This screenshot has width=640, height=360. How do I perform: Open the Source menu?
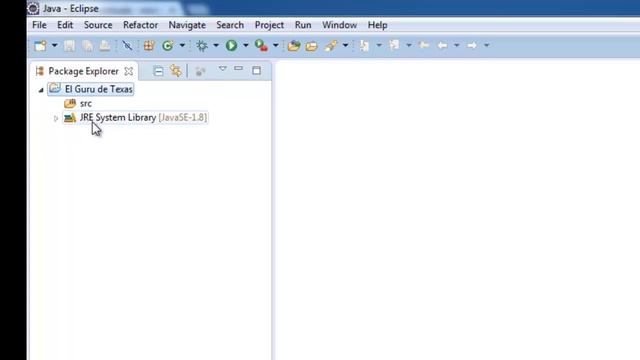[x=98, y=25]
